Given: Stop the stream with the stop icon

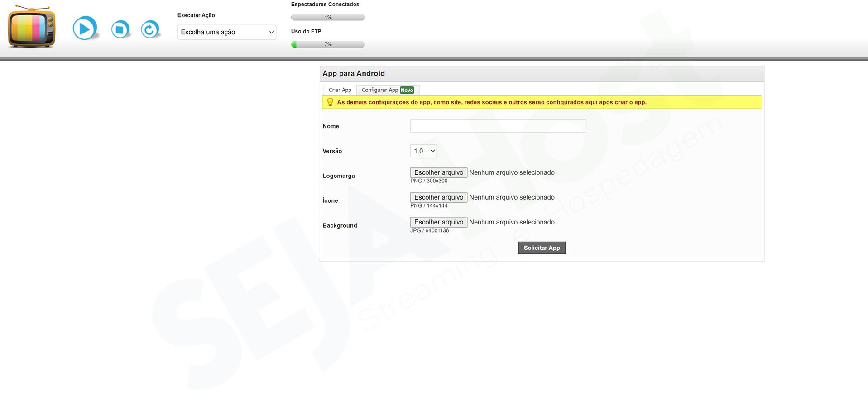Looking at the screenshot, I should coord(120,29).
